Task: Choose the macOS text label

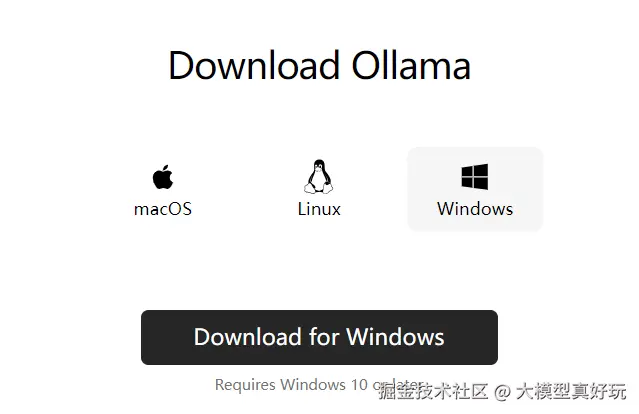Action: 163,209
